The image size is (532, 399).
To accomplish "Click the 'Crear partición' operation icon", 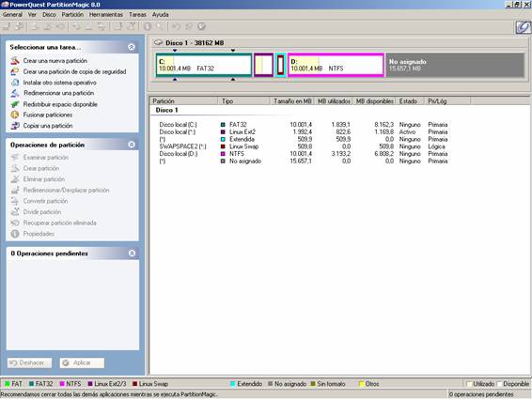I will (15, 168).
